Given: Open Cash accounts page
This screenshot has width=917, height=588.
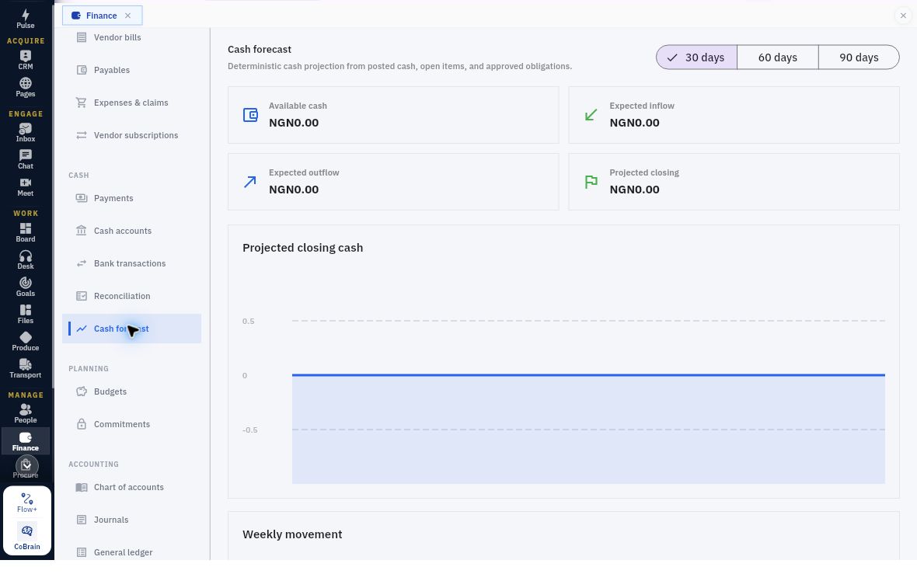Looking at the screenshot, I should coord(131,231).
